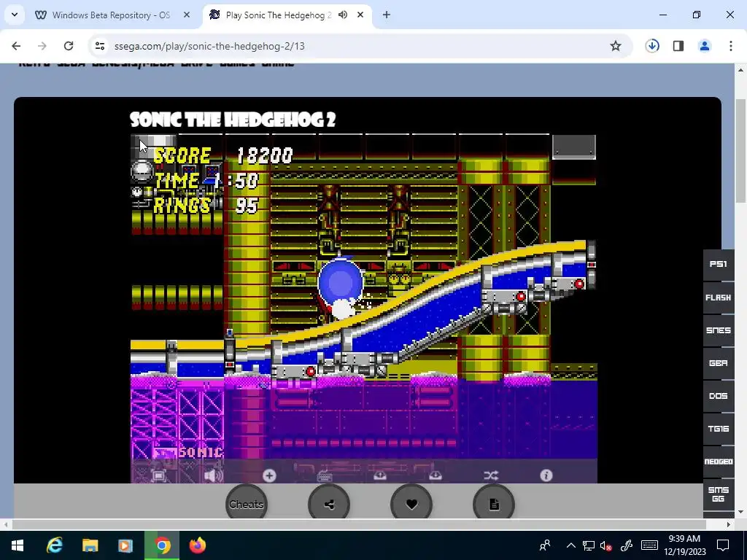This screenshot has width=747, height=560.
Task: Open the SNES sidebar category
Action: click(x=719, y=330)
